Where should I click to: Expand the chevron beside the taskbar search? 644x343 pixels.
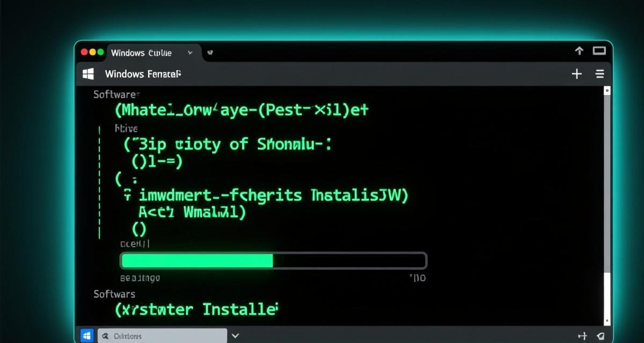click(x=235, y=336)
